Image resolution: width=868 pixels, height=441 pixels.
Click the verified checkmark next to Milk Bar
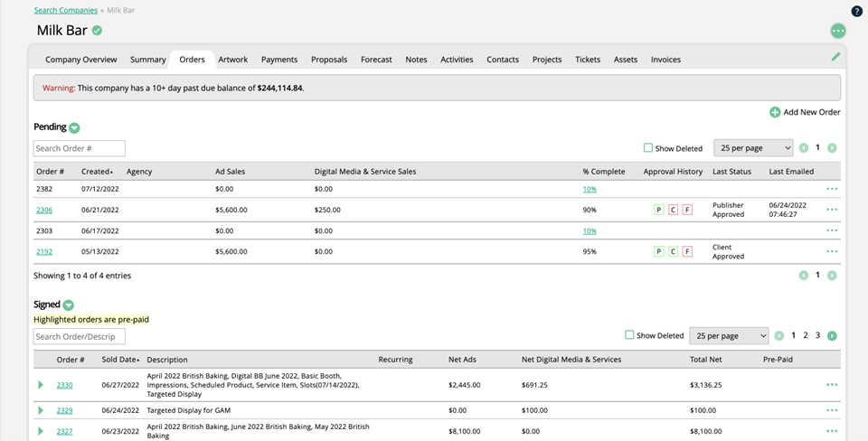pyautogui.click(x=97, y=31)
